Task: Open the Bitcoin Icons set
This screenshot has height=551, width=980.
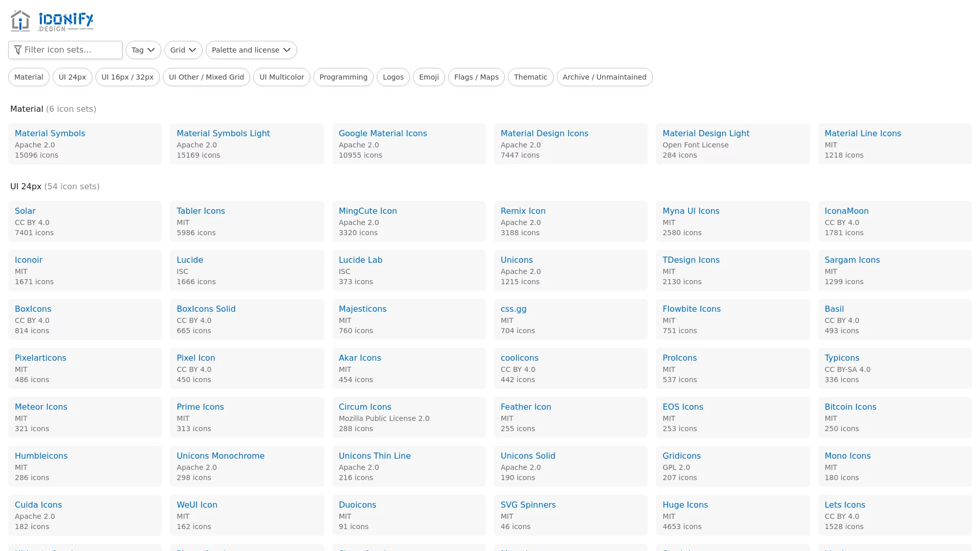Action: pyautogui.click(x=850, y=407)
